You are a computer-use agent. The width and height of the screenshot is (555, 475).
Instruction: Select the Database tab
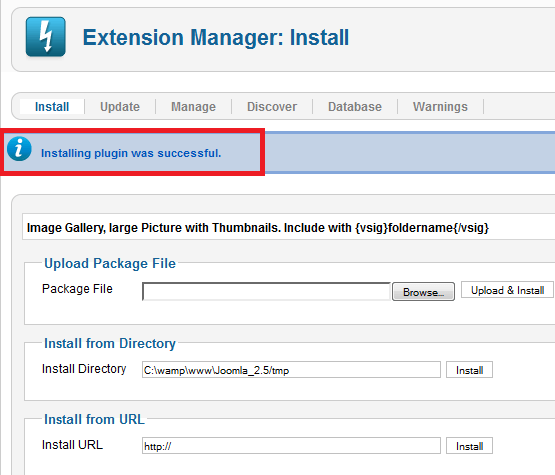tap(355, 107)
